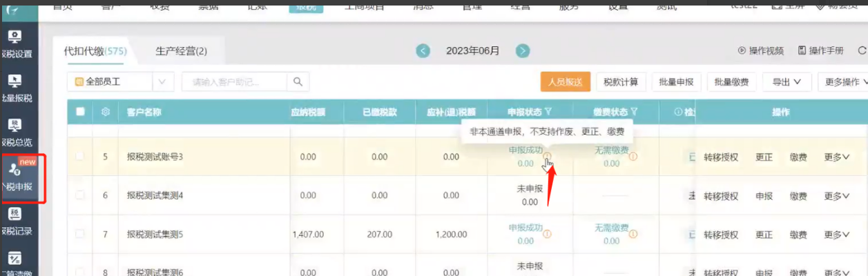Click filter icon beside 申报状态 header
The image size is (868, 276).
[548, 112]
